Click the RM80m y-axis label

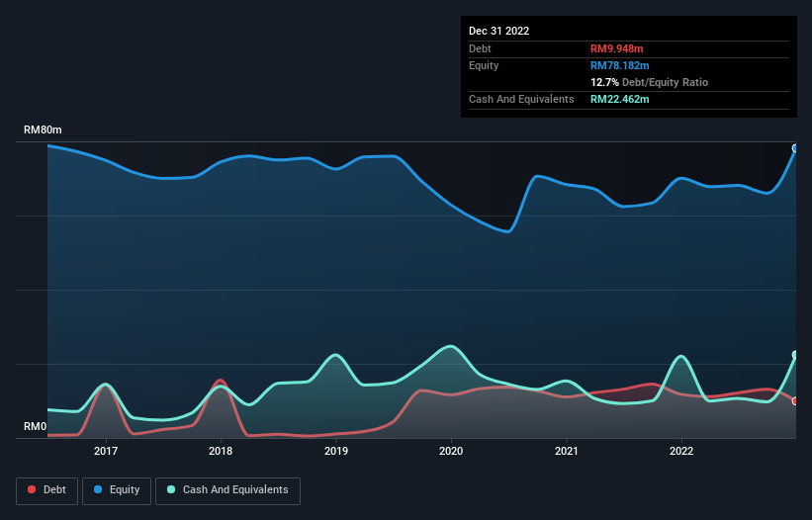click(43, 130)
